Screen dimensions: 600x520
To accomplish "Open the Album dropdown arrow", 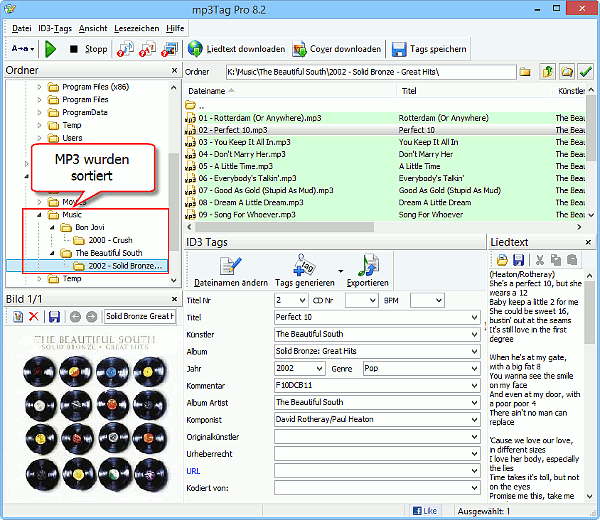I will [x=474, y=351].
